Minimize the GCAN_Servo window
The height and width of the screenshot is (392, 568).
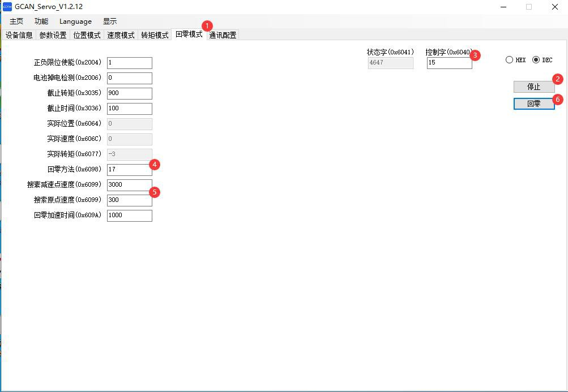(503, 7)
